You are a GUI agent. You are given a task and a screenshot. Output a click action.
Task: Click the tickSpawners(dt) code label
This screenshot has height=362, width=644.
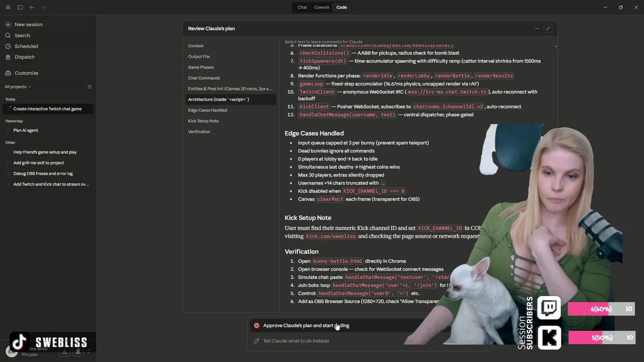[x=323, y=61]
